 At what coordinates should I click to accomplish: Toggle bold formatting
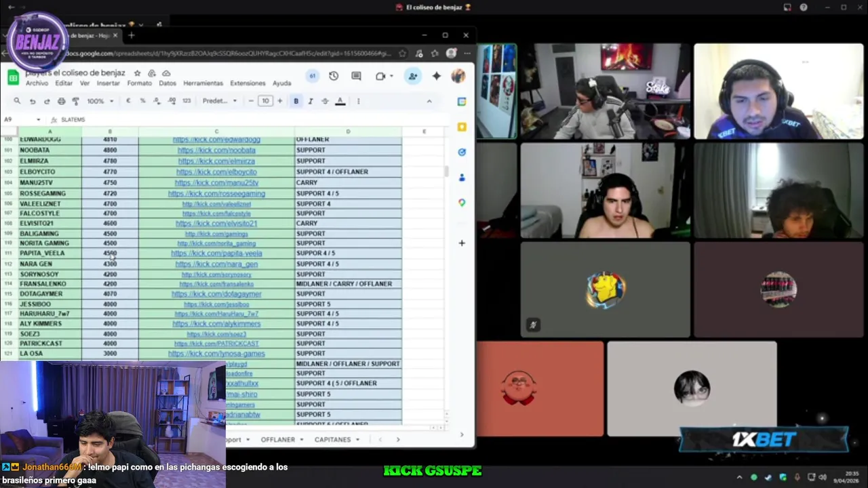click(x=296, y=101)
